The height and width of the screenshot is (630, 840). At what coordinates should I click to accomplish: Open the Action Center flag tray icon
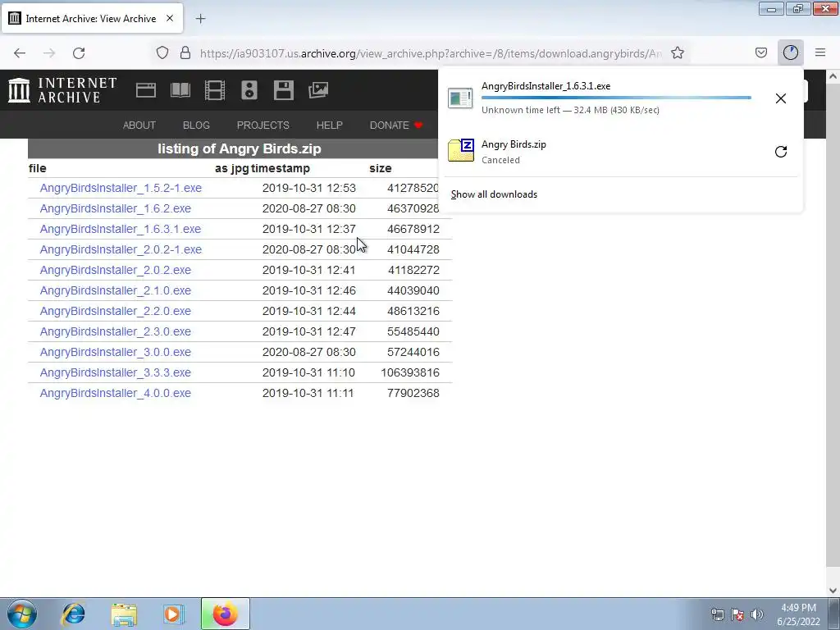(737, 614)
